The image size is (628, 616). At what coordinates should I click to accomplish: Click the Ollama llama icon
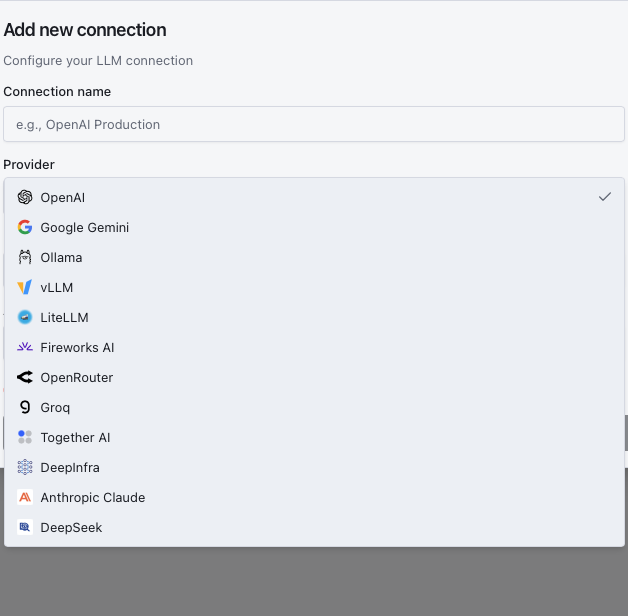25,257
